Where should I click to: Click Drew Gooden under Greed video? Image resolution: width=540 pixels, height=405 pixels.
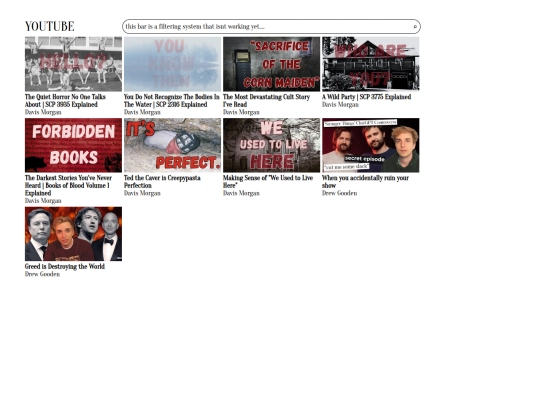(42, 274)
